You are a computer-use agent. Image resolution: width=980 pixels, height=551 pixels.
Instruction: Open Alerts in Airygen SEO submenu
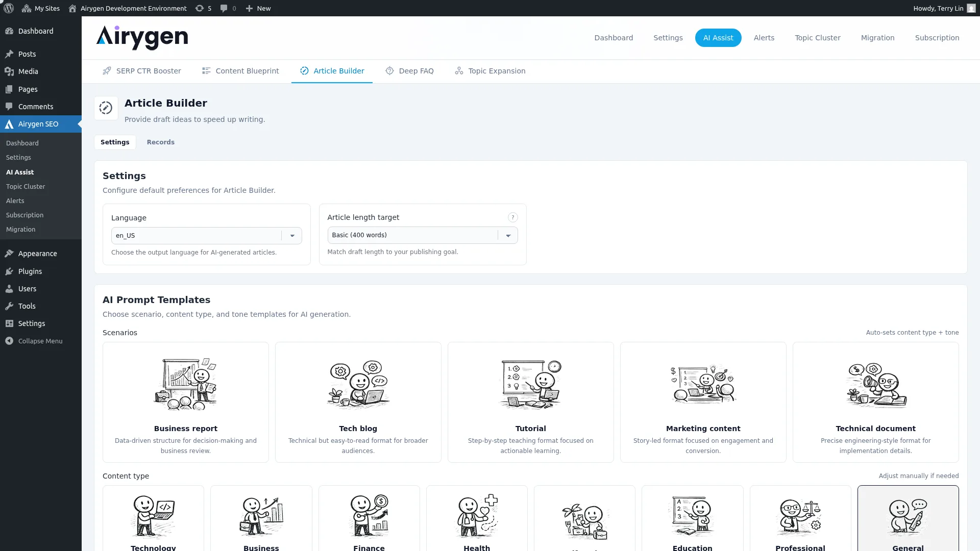[15, 201]
